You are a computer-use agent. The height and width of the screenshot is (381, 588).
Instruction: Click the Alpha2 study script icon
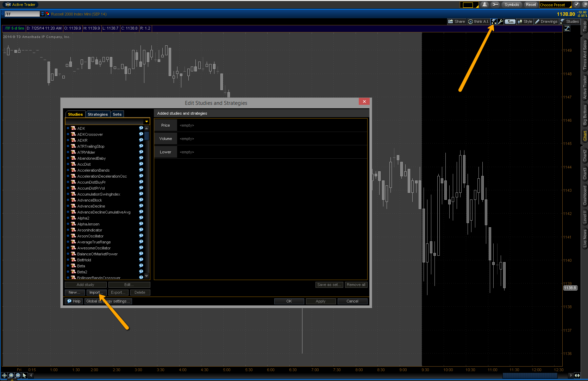pyautogui.click(x=74, y=218)
